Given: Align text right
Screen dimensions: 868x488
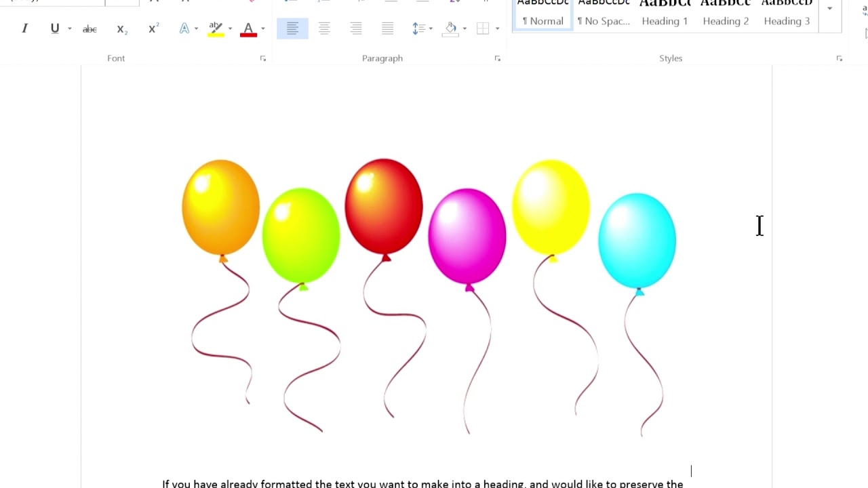Looking at the screenshot, I should [x=356, y=28].
